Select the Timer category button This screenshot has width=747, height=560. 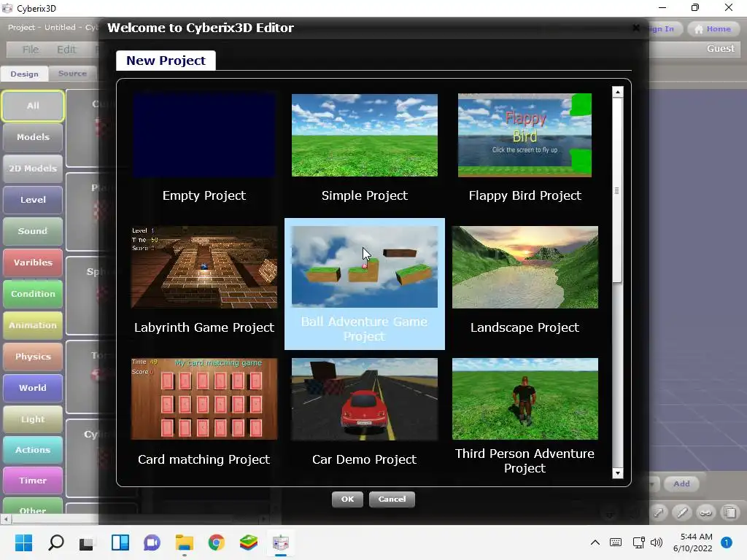tap(33, 481)
